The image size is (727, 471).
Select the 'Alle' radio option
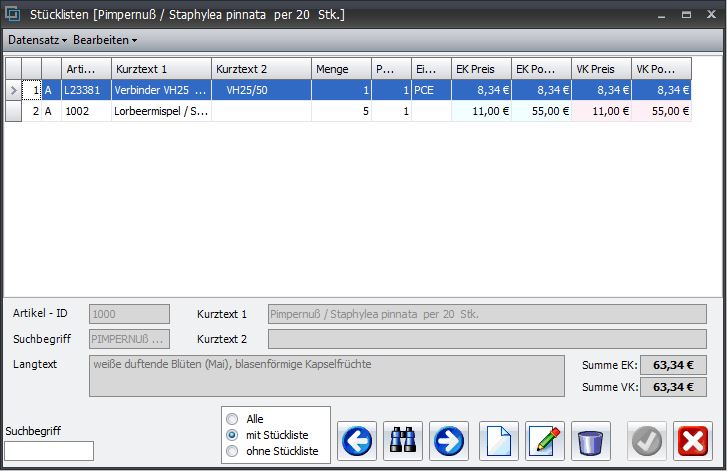(233, 419)
